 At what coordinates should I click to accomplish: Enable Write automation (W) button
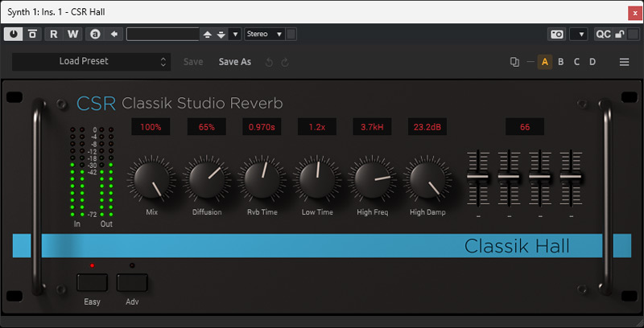click(x=72, y=34)
